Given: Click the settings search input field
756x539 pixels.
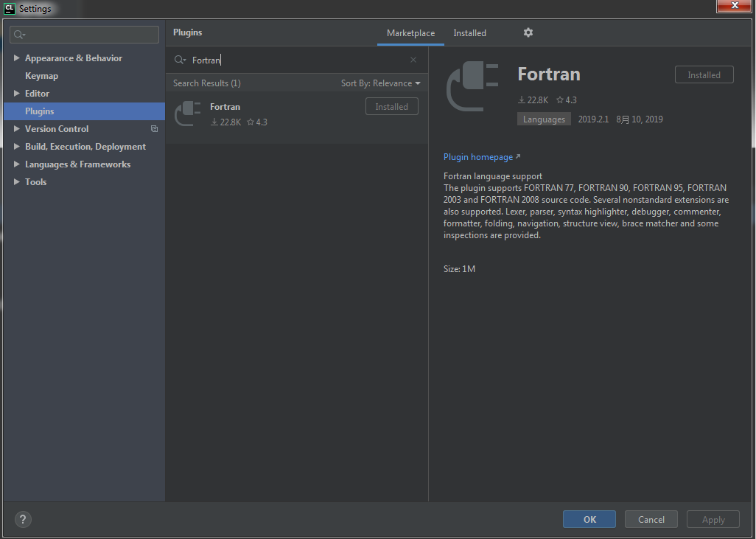Looking at the screenshot, I should 84,34.
